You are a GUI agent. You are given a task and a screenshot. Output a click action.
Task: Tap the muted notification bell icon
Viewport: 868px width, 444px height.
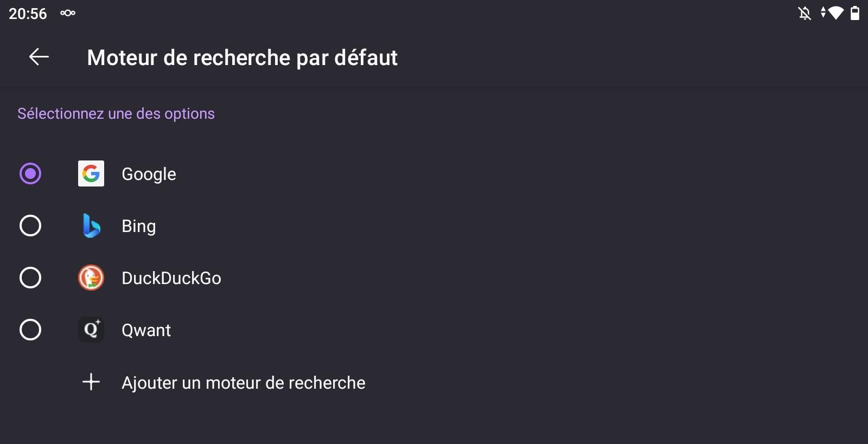coord(805,13)
